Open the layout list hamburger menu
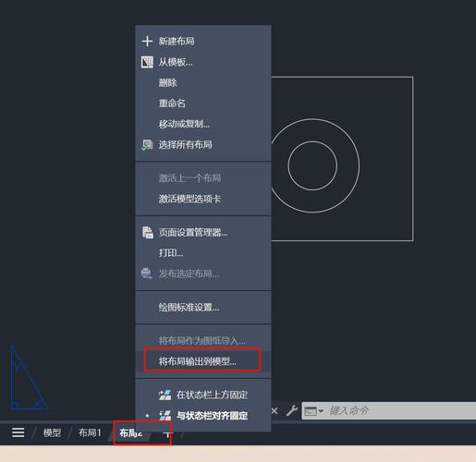This screenshot has width=476, height=462. [x=18, y=432]
